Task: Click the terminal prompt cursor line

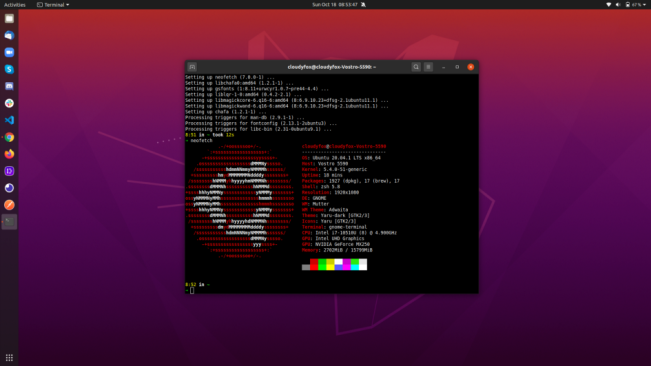Action: [x=331, y=290]
